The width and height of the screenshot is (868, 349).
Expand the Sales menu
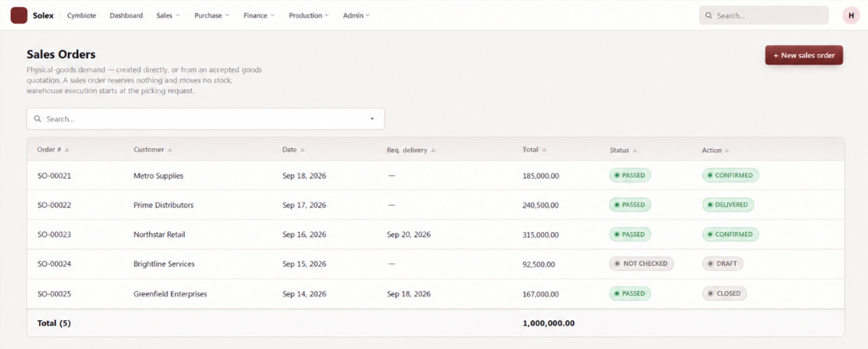169,15
